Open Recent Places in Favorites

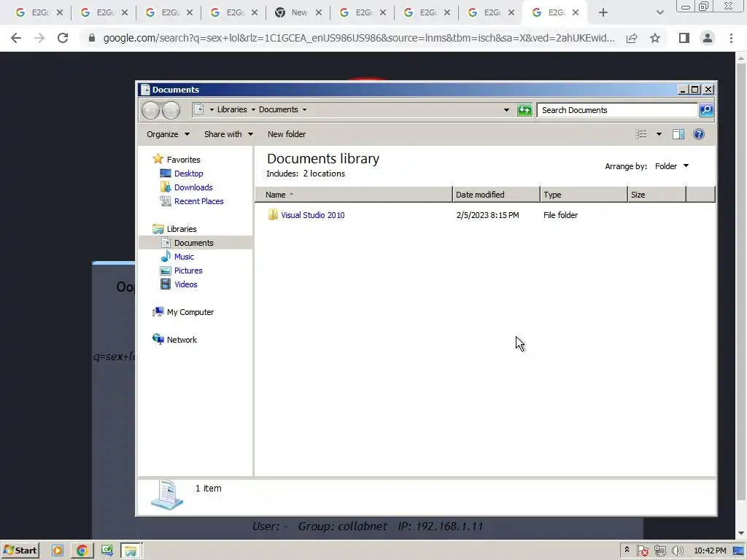198,201
